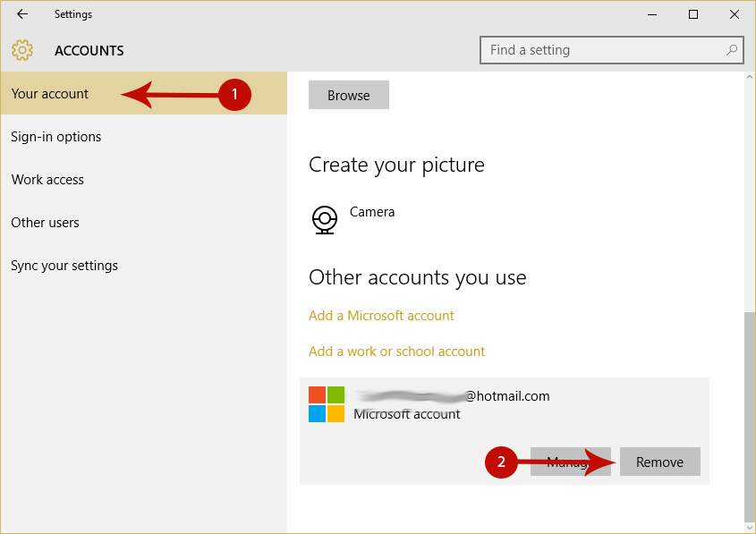Click the scrollbar up arrow
The width and height of the screenshot is (756, 534).
tap(749, 77)
